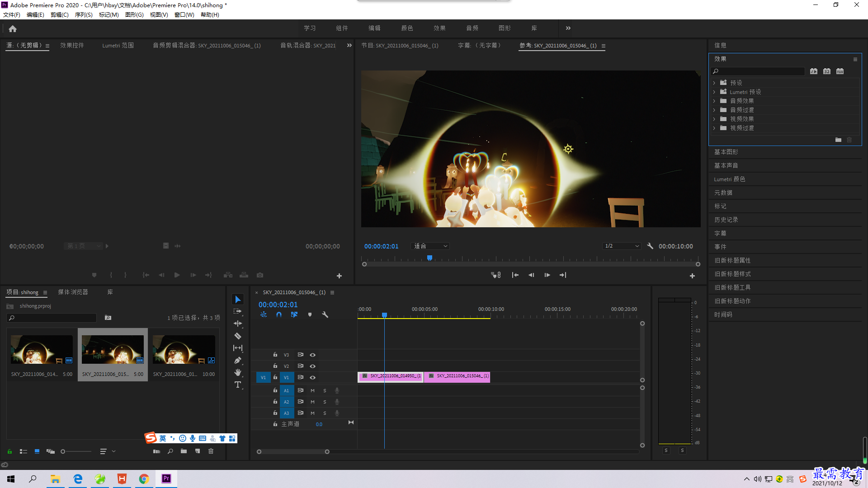This screenshot has width=868, height=488.
Task: Click the timeline horizontal zoom scroll bar
Action: pyautogui.click(x=293, y=452)
